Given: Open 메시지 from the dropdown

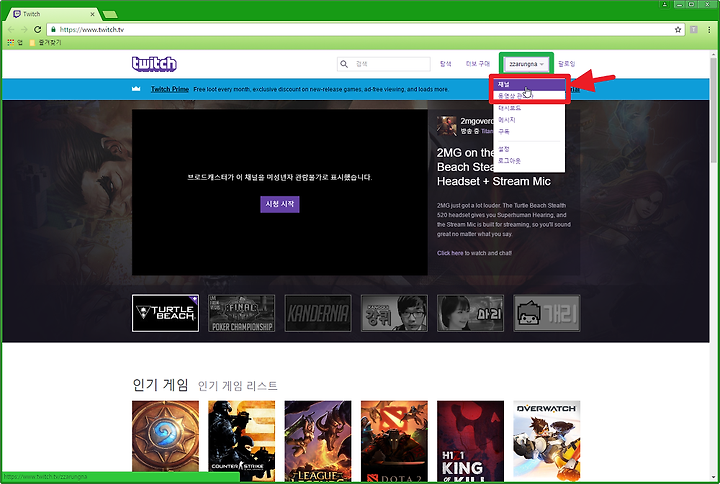Looking at the screenshot, I should (x=506, y=120).
